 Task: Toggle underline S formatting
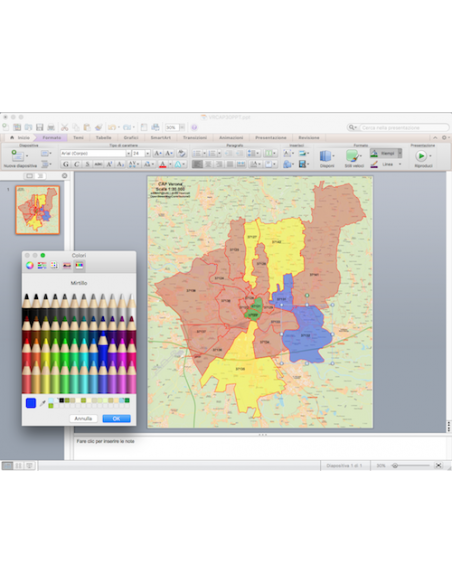[x=87, y=164]
